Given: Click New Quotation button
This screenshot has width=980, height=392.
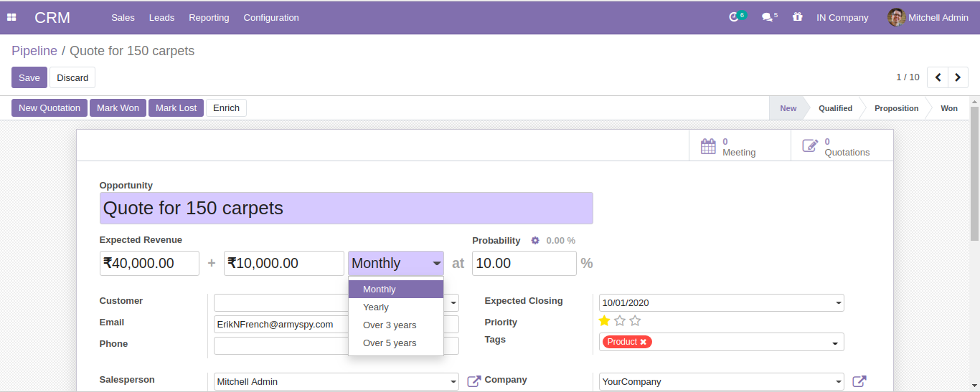Looking at the screenshot, I should point(50,107).
